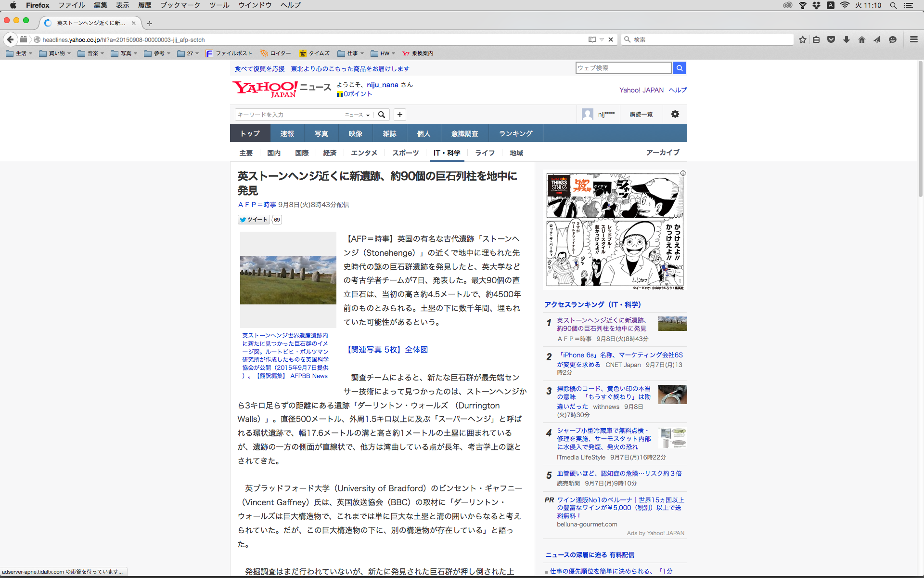The height and width of the screenshot is (578, 924).
Task: Expand the ニュース search category dropdown
Action: click(357, 115)
